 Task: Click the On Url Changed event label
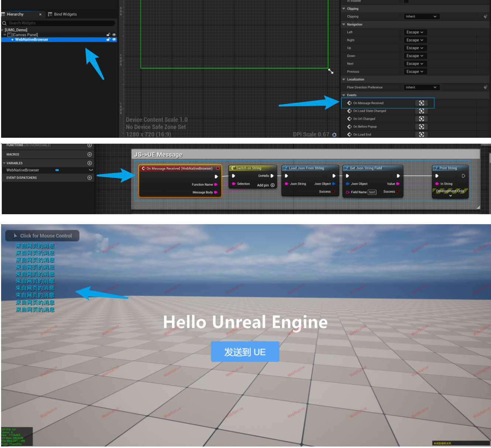[364, 119]
